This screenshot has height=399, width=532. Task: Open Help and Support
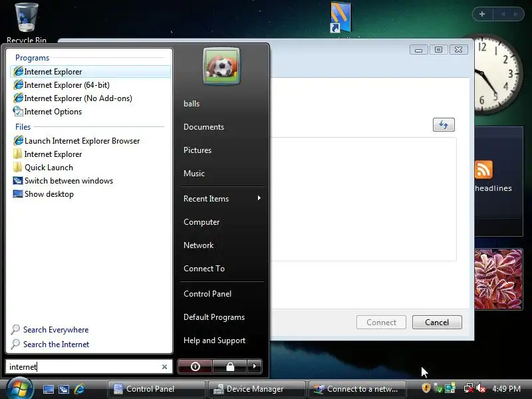click(214, 340)
